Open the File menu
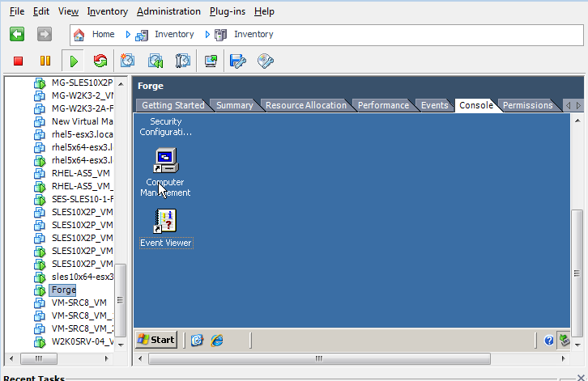Image resolution: width=588 pixels, height=381 pixels. click(x=17, y=11)
